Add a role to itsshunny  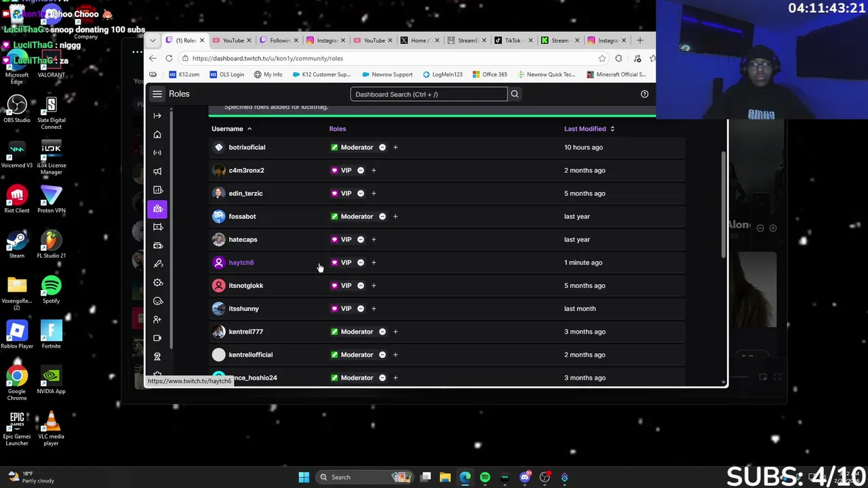(x=374, y=308)
